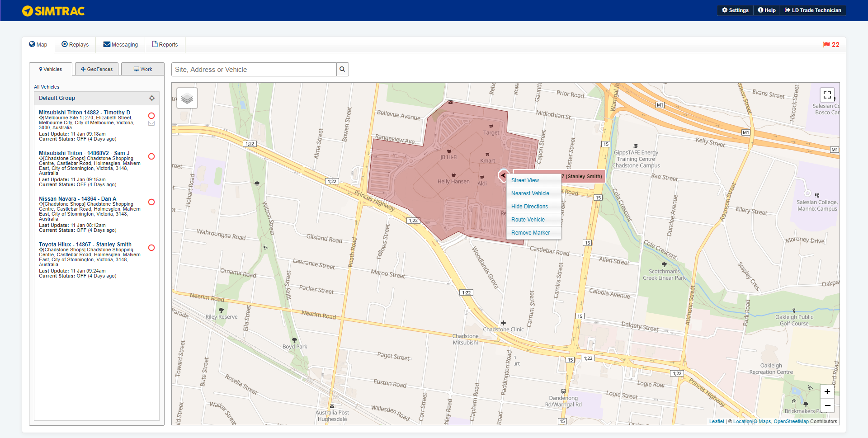Screen dimensions: 868x438
Task: Click the Dandenong Rd/Warrigal Rd bus stop icon
Action: (x=563, y=391)
